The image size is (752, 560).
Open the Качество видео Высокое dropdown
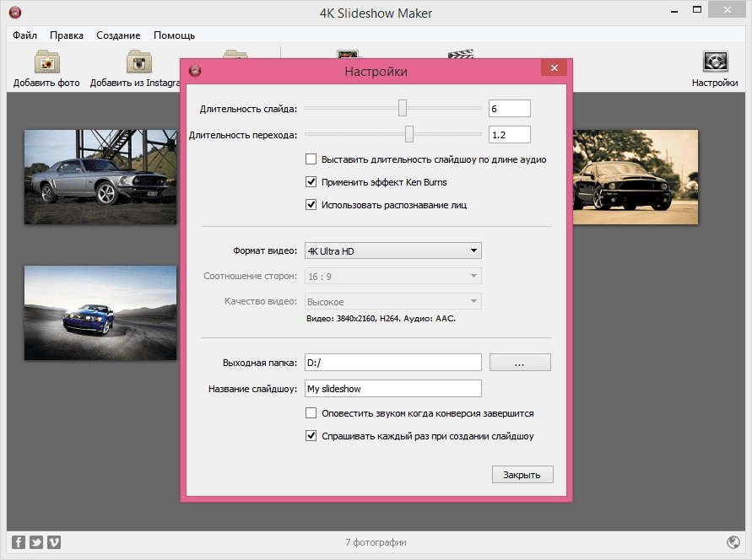[392, 301]
